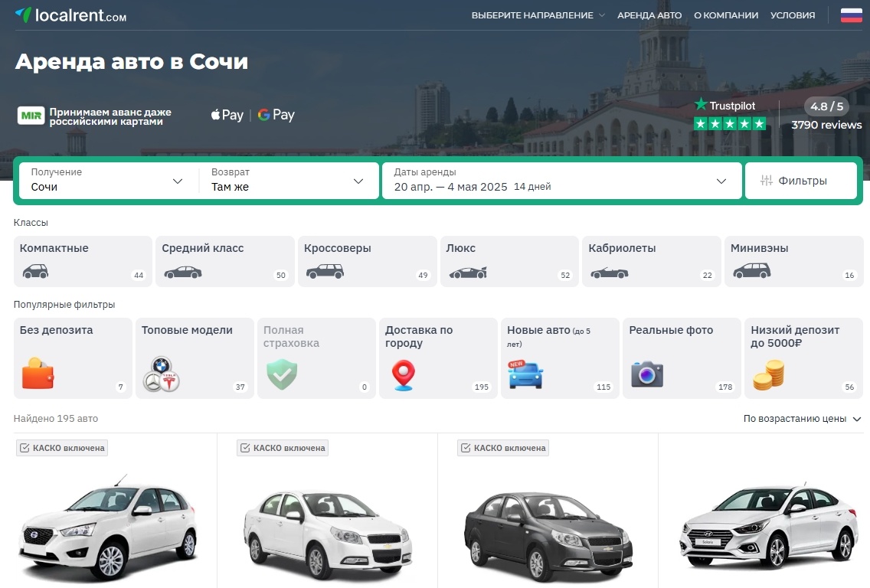
Task: Click the 3790 reviews Trustpilot link
Action: [826, 125]
